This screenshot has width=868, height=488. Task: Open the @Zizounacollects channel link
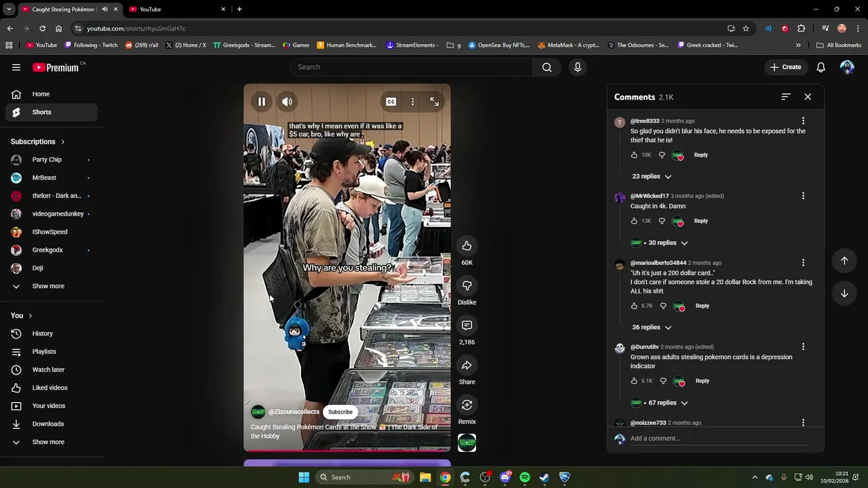pyautogui.click(x=294, y=412)
